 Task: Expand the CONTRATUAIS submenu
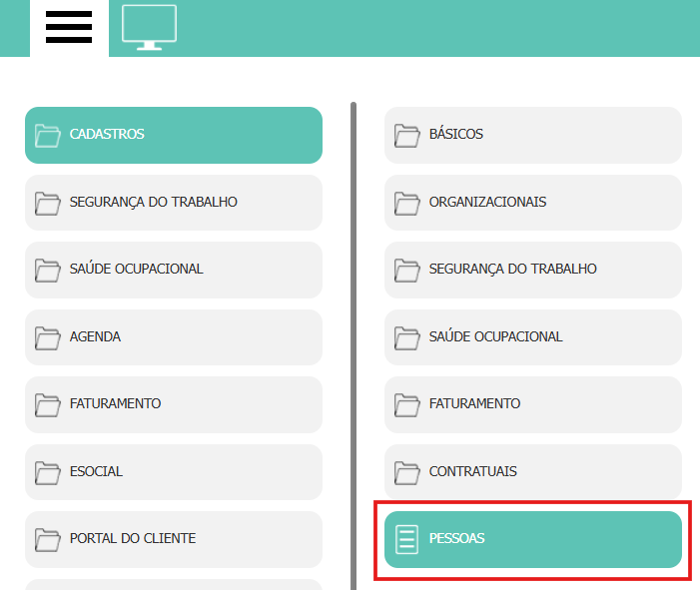pyautogui.click(x=533, y=472)
